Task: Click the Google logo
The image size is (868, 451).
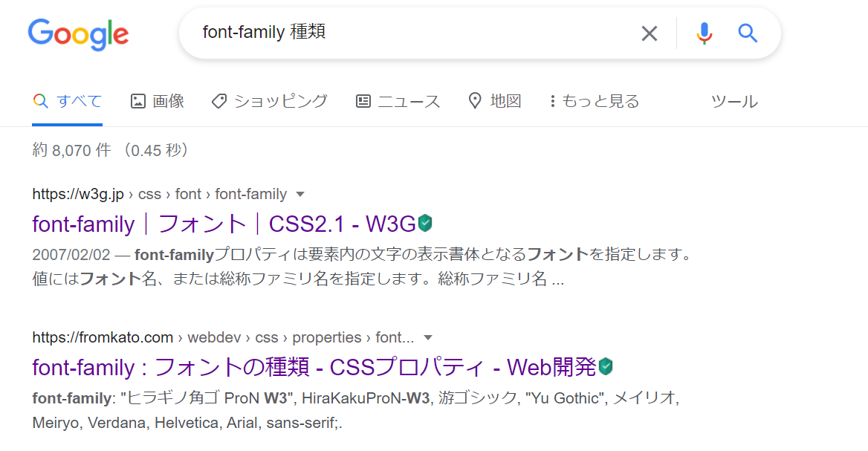Action: pyautogui.click(x=78, y=34)
